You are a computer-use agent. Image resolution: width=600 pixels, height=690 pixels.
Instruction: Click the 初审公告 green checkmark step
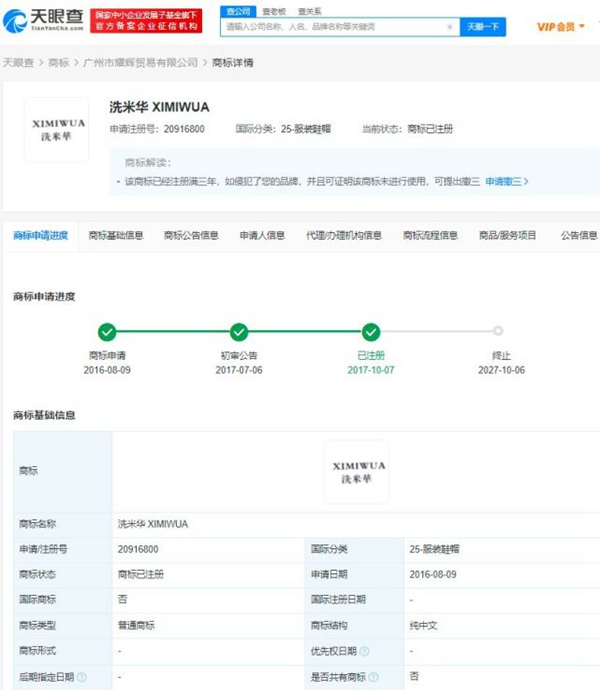pyautogui.click(x=238, y=332)
